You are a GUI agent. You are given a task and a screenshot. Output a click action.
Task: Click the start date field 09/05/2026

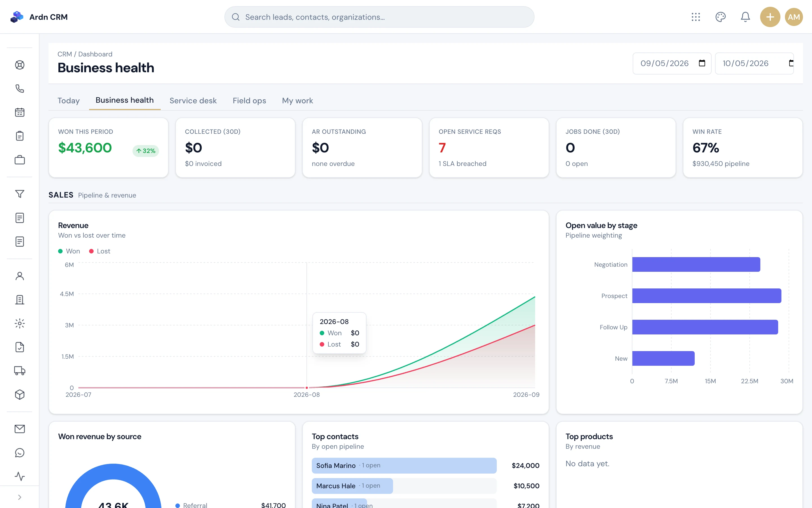672,63
